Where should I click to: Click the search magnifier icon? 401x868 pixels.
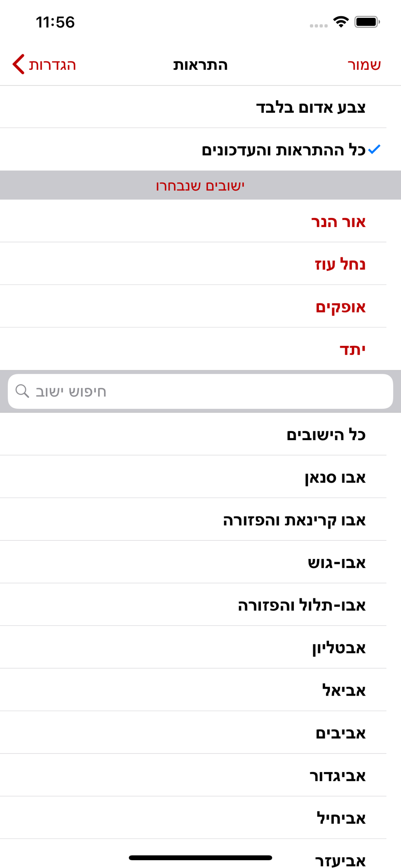click(x=22, y=391)
